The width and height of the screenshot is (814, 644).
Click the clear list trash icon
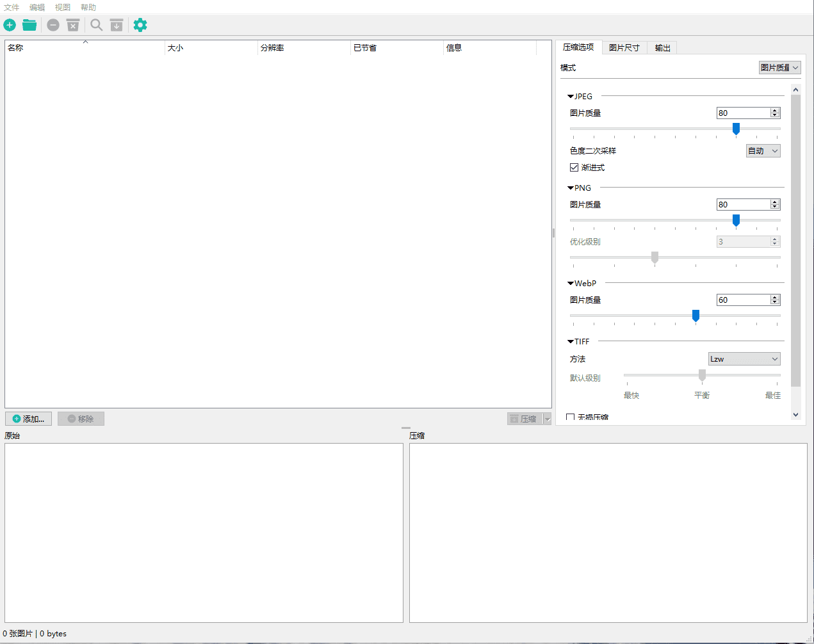click(x=73, y=25)
